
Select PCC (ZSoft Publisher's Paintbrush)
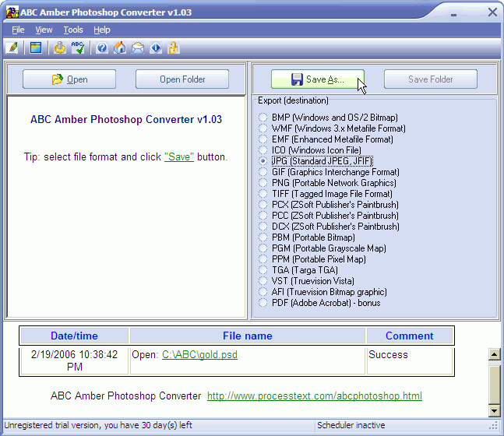[x=329, y=216]
